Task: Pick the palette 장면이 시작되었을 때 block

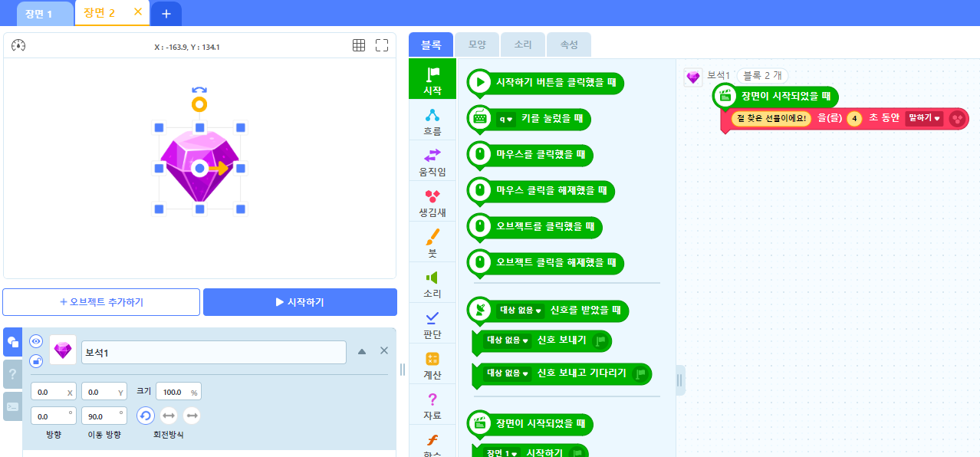Action: (x=530, y=422)
